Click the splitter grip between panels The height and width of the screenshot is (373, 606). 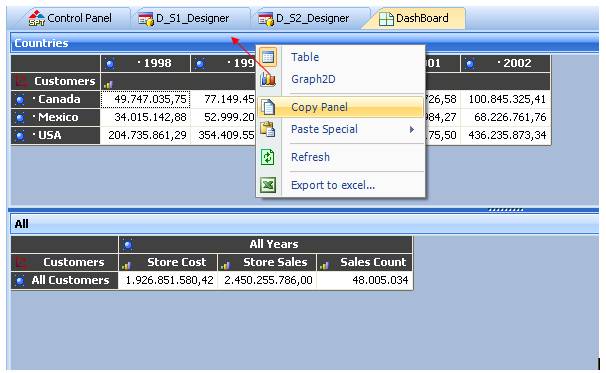506,210
